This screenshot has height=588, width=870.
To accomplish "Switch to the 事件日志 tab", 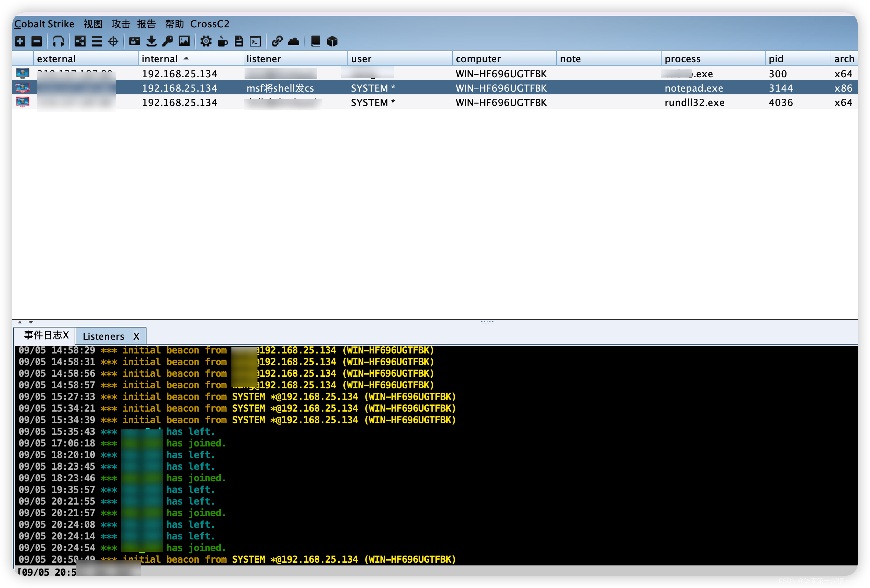I will pyautogui.click(x=43, y=335).
